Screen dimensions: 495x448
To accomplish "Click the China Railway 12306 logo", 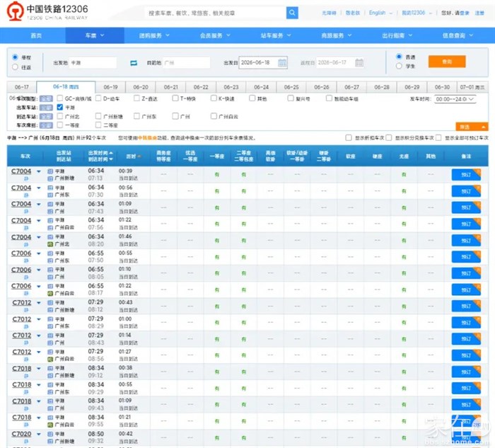I will pos(47,11).
